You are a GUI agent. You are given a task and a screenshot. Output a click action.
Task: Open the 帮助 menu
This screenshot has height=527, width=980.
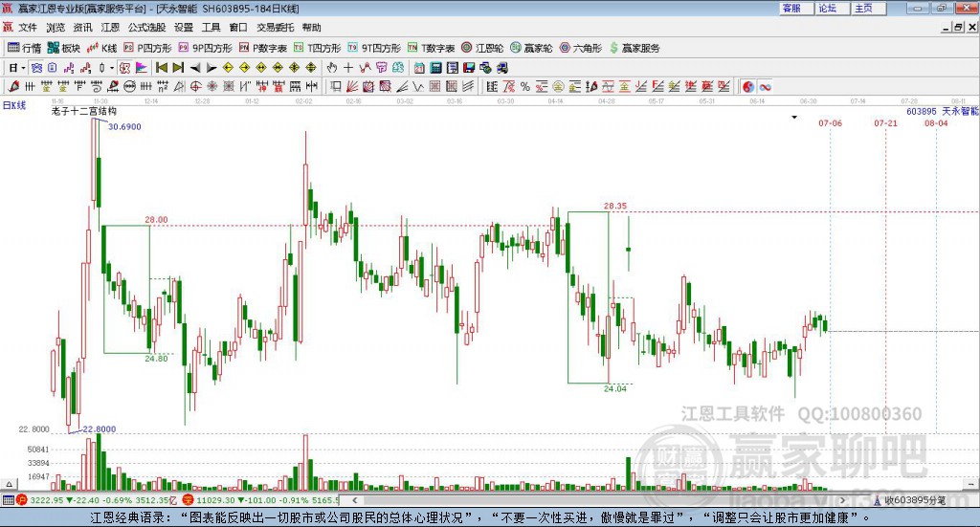(x=311, y=28)
